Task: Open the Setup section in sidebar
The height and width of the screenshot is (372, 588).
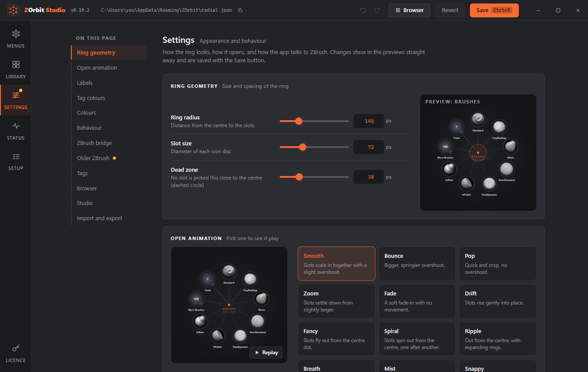Action: tap(16, 161)
